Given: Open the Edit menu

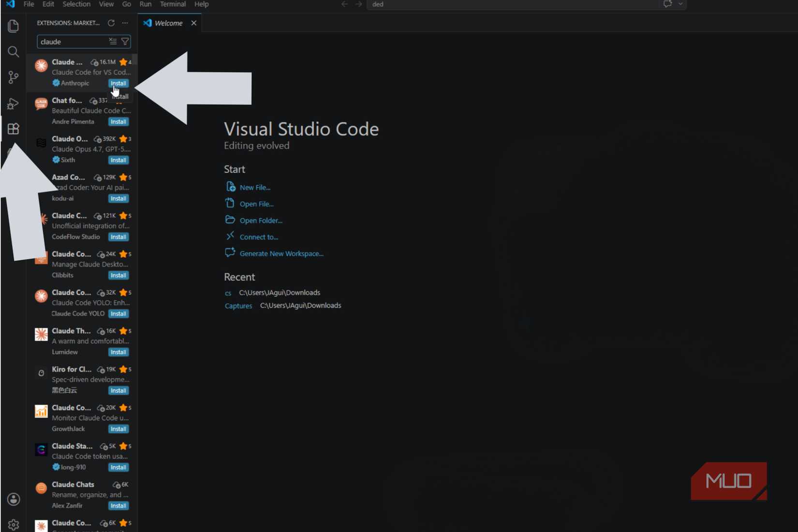Looking at the screenshot, I should [48, 4].
